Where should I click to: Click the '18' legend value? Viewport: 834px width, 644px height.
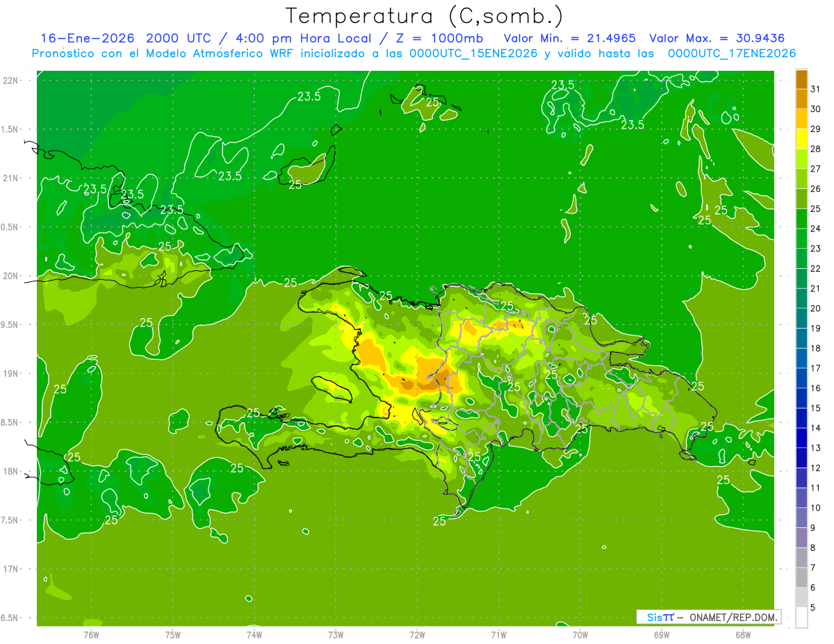coord(816,349)
